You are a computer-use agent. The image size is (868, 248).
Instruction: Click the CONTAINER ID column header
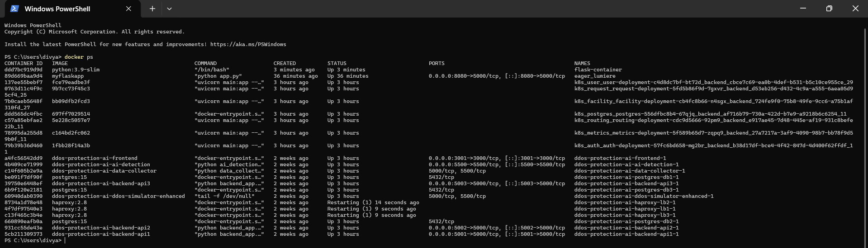click(24, 63)
